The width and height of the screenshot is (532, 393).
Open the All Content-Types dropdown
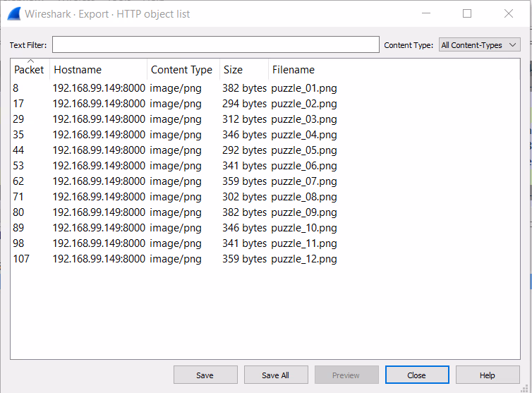pos(479,44)
